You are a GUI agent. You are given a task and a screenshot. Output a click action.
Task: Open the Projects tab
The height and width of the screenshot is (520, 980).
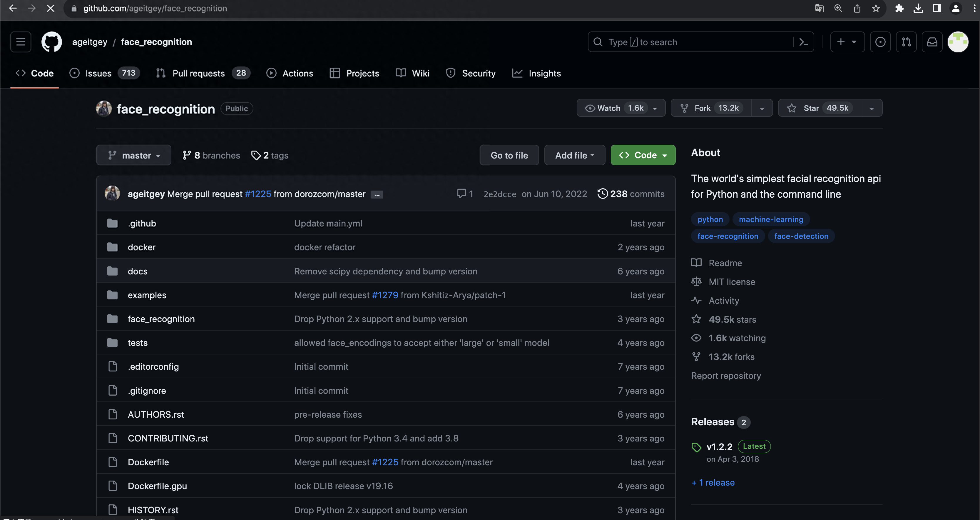tap(354, 73)
